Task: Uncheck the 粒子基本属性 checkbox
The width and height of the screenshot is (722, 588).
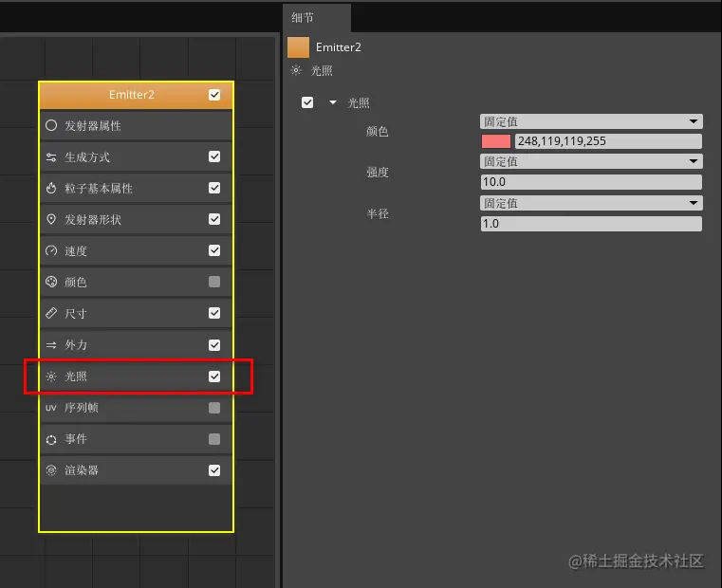Action: [214, 188]
